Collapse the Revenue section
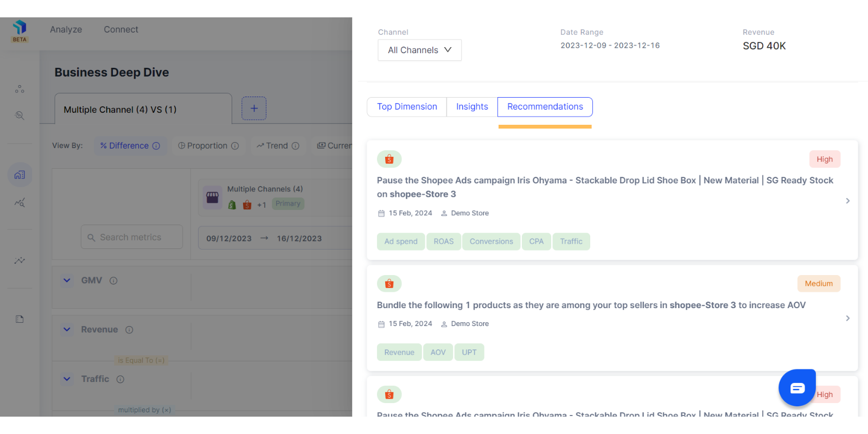Screen dimensions: 868x434 coord(67,329)
